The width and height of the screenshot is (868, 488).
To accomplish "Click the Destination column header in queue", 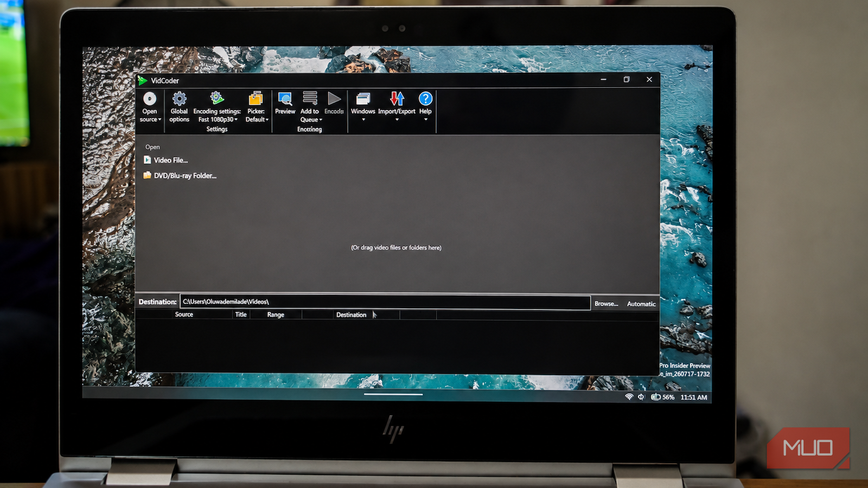I will pyautogui.click(x=351, y=314).
